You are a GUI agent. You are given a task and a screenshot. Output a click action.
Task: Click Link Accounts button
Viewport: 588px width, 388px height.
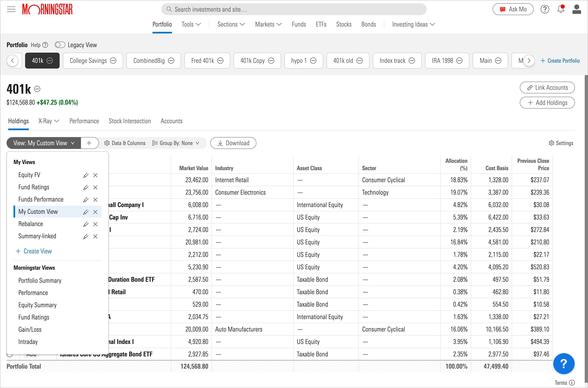click(547, 88)
